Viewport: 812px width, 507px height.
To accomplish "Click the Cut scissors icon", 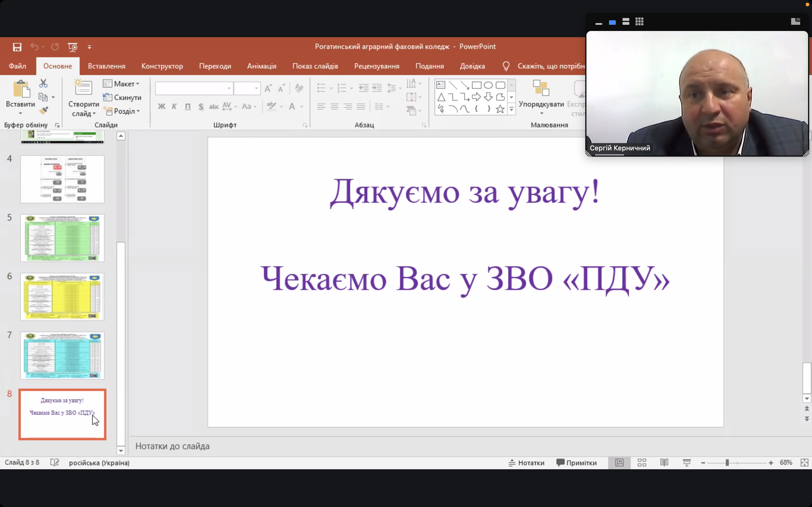I will (43, 83).
